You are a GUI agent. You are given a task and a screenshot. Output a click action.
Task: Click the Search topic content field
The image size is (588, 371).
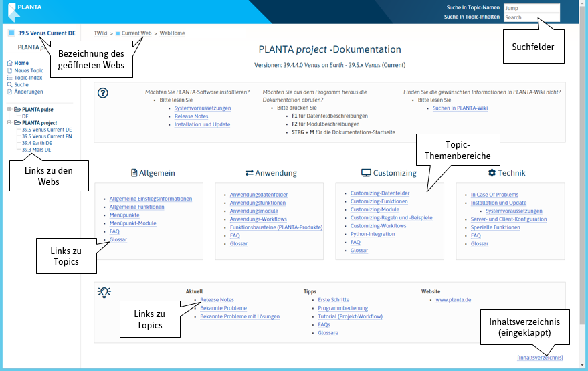tap(531, 17)
